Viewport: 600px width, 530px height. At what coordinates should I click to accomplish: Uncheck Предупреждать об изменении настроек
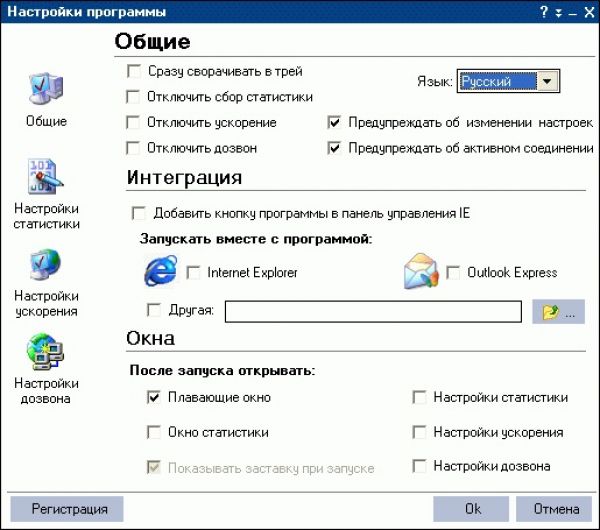click(x=334, y=122)
